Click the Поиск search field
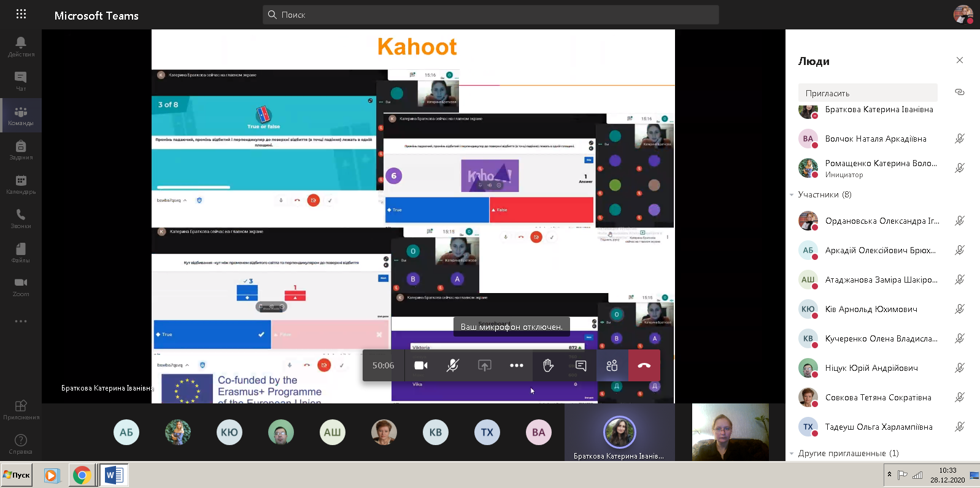This screenshot has height=488, width=980. click(491, 15)
